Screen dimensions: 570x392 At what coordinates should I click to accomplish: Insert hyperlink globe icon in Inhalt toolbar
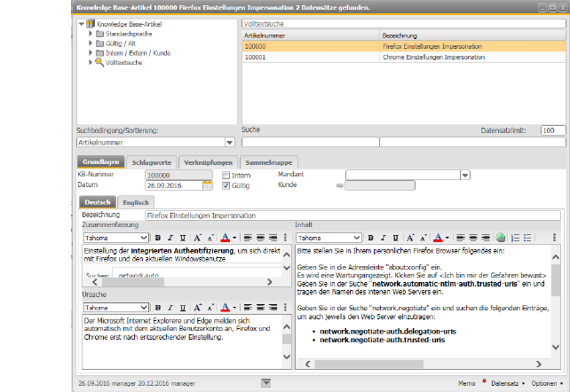point(501,238)
